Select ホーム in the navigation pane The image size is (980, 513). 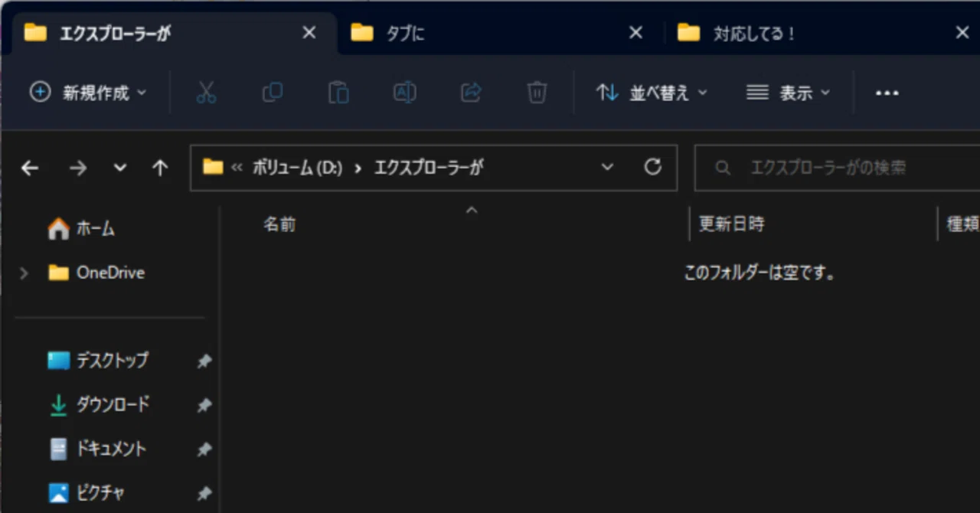(96, 228)
